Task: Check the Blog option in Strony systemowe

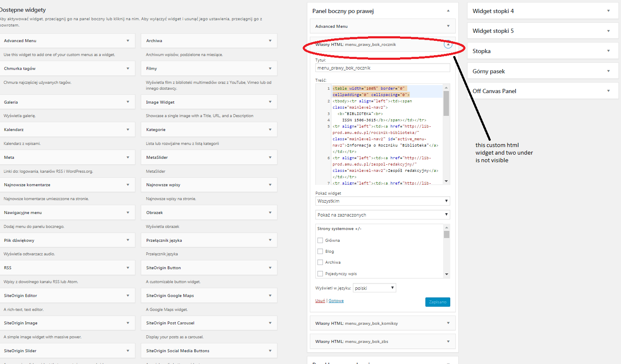Action: 320,251
